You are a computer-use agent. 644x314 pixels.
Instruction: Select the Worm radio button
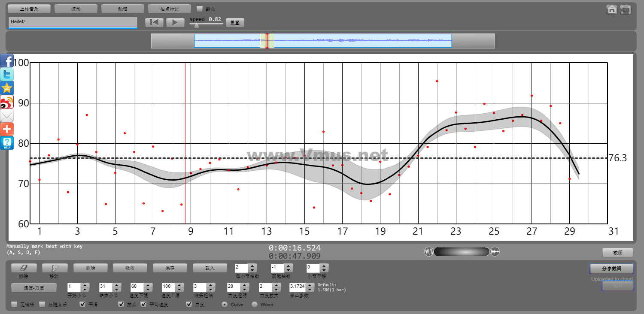(x=255, y=305)
